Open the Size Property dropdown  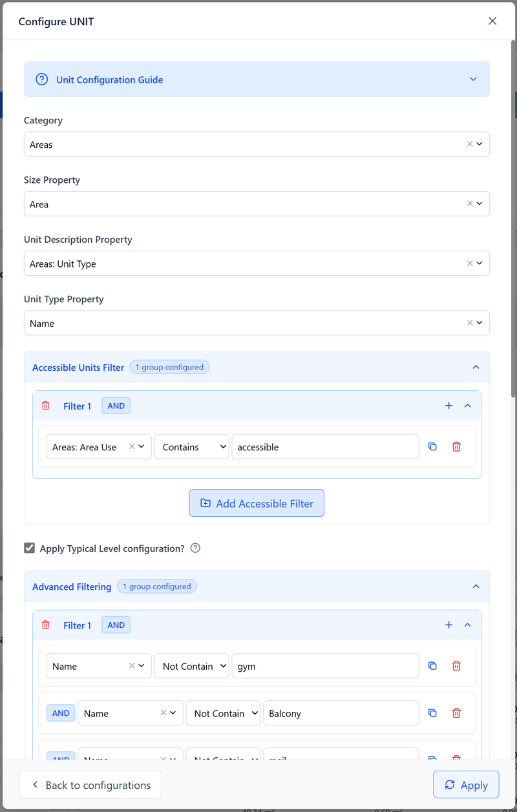coord(480,203)
